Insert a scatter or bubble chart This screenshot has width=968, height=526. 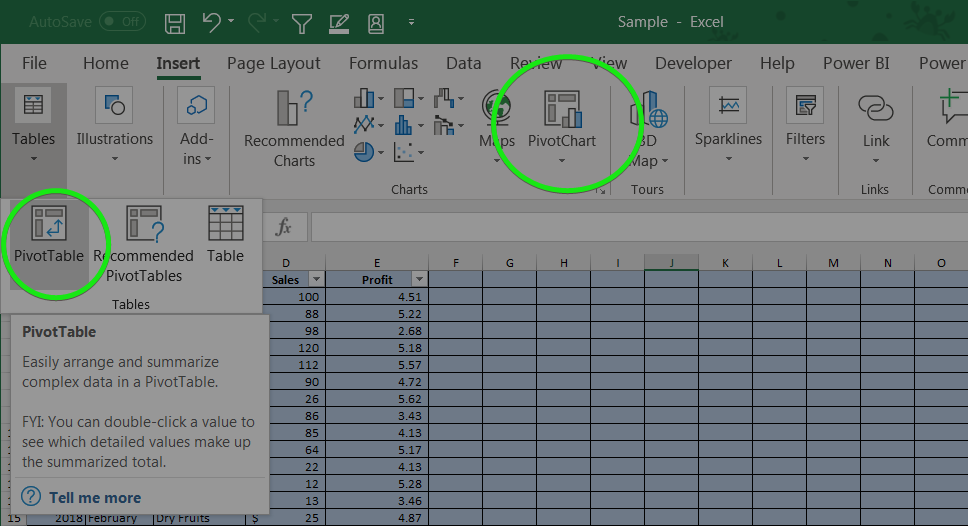pos(409,152)
